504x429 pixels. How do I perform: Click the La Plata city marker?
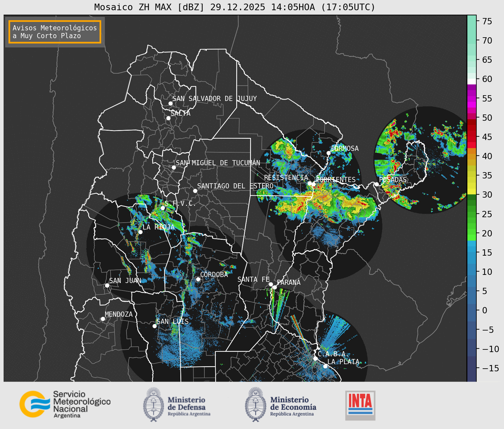325,366
